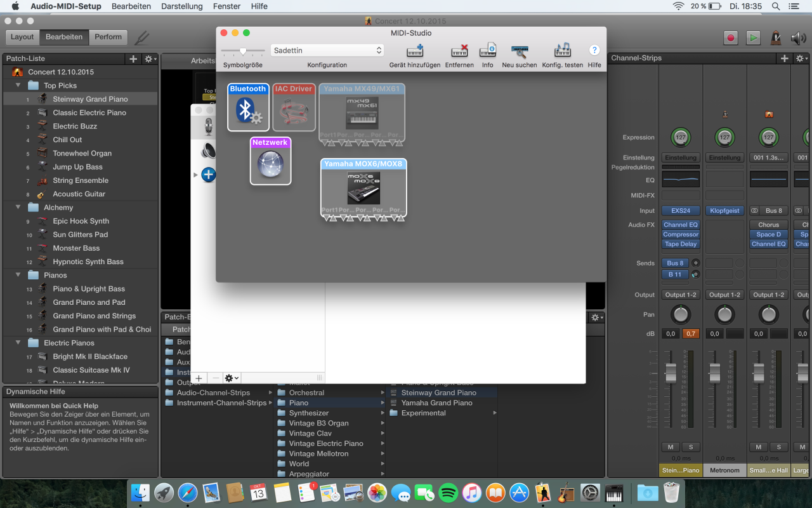Open the Info toolbar icon in MIDI-Studio
This screenshot has width=812, height=508.
click(x=487, y=51)
